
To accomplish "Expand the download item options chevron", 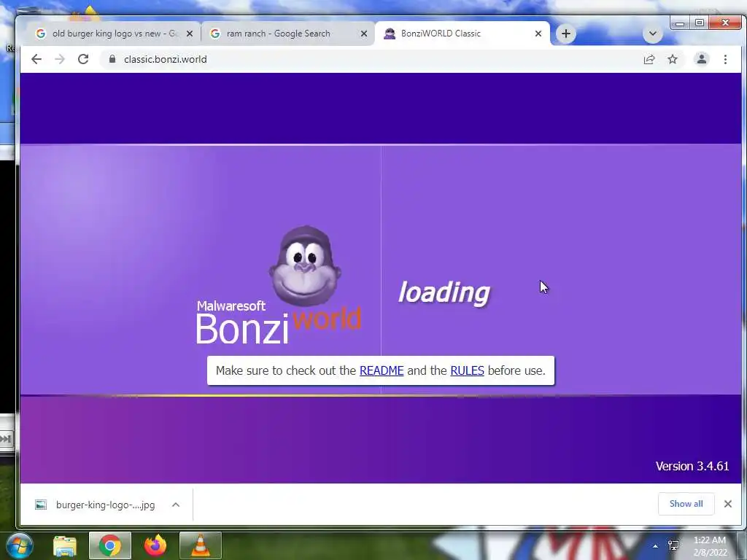I will pos(176,505).
